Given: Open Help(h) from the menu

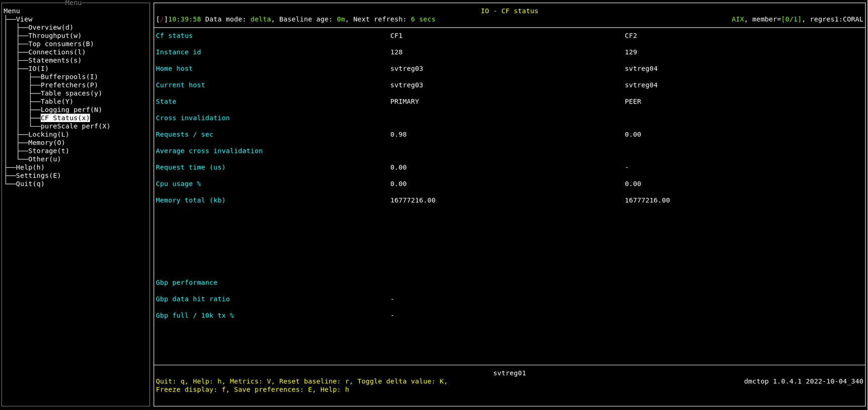Looking at the screenshot, I should [30, 167].
